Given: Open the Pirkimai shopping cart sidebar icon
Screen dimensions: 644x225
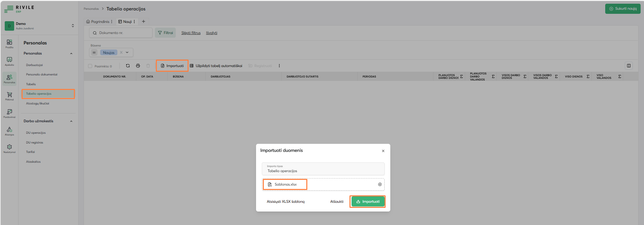Looking at the screenshot, I should [9, 96].
